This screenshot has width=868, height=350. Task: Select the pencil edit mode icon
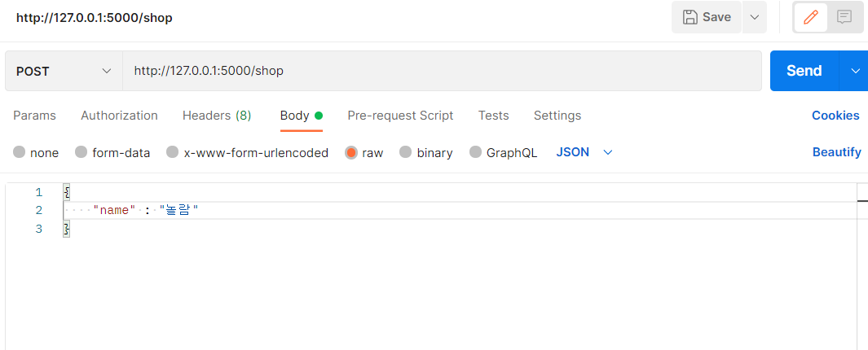point(810,17)
